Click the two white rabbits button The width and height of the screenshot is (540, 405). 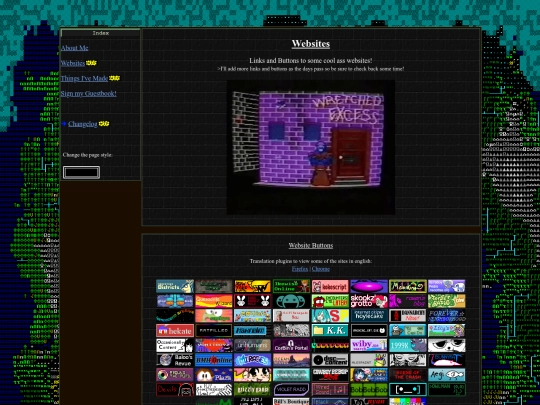pyautogui.click(x=253, y=301)
